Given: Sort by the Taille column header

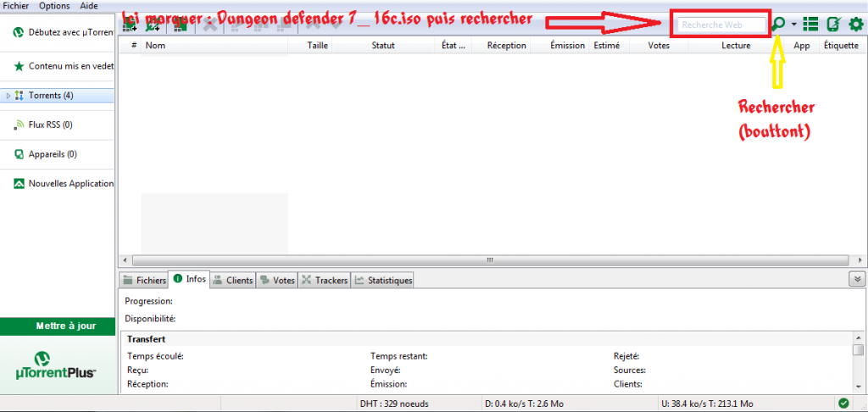Looking at the screenshot, I should coord(310,46).
